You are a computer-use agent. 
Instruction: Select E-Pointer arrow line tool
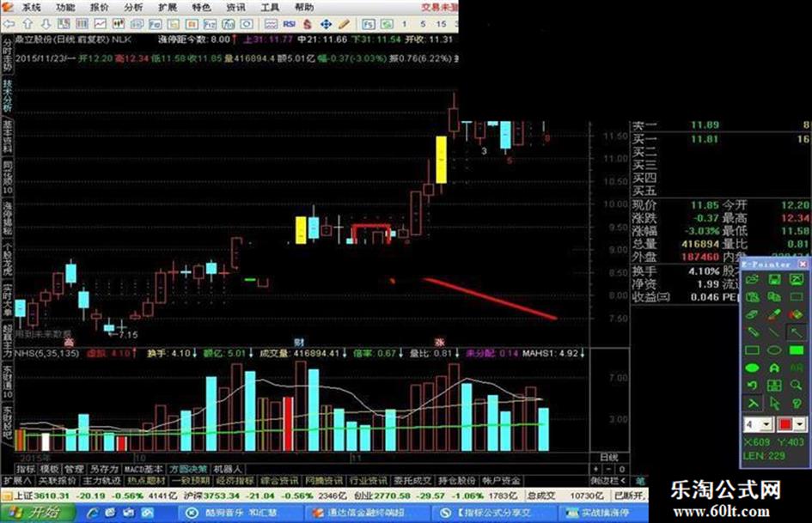pyautogui.click(x=796, y=332)
